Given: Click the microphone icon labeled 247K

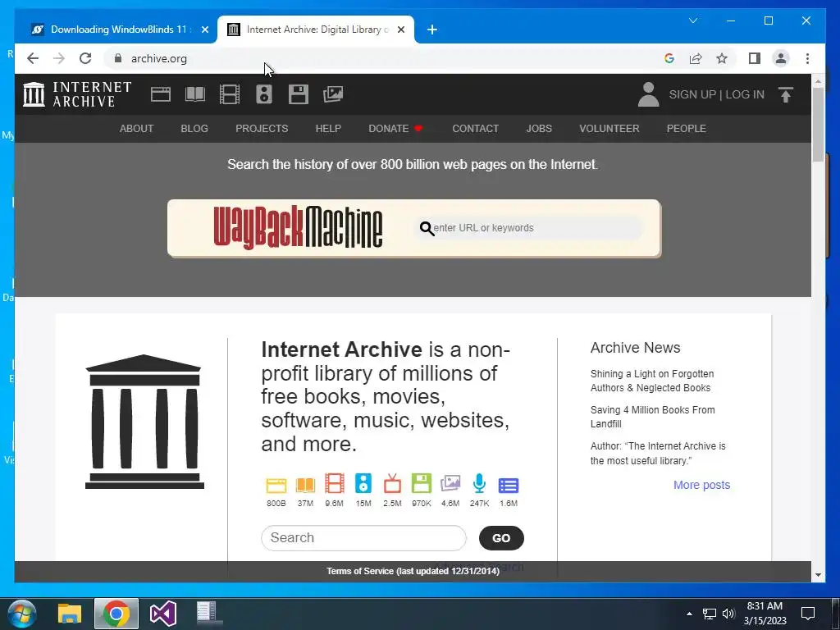Looking at the screenshot, I should pyautogui.click(x=479, y=484).
